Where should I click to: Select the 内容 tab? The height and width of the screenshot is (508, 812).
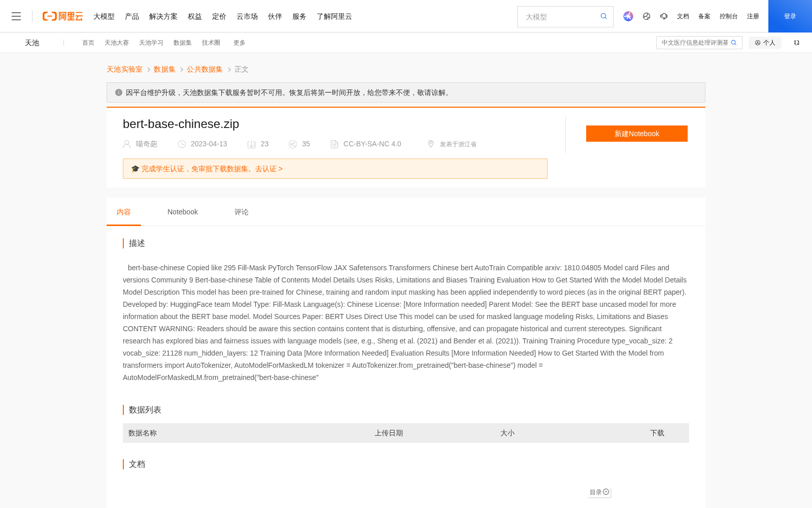tap(124, 212)
